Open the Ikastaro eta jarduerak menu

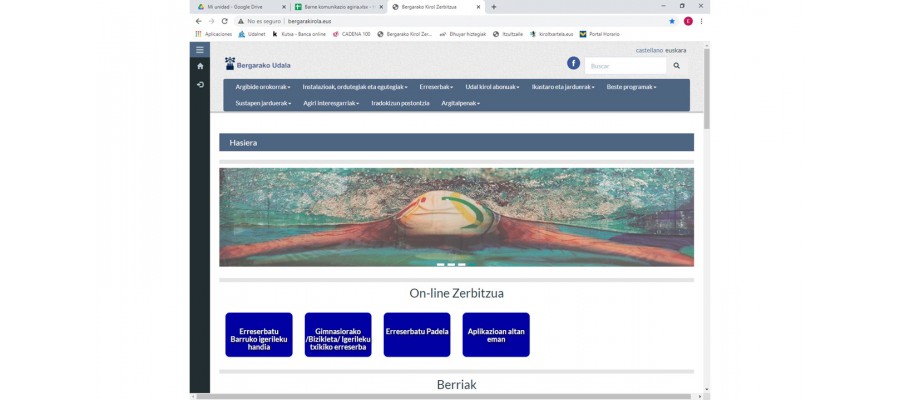(x=562, y=87)
